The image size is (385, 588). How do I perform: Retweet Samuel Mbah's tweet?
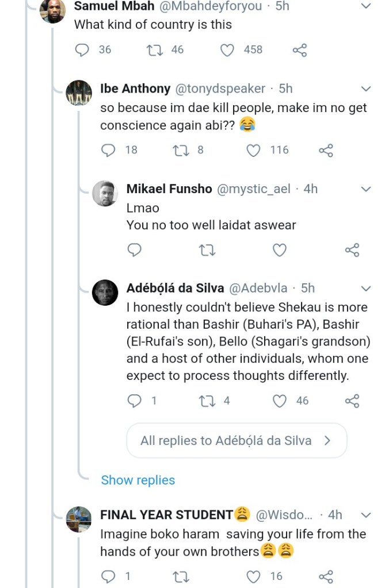click(x=155, y=50)
